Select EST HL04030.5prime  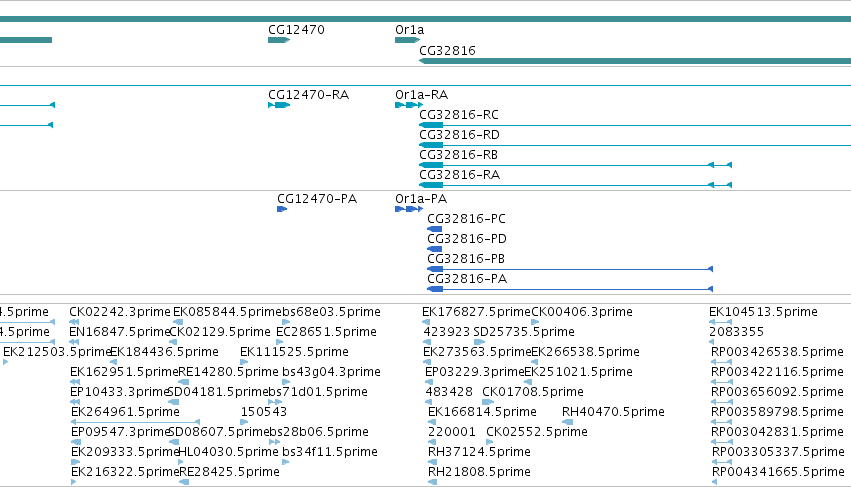228,452
